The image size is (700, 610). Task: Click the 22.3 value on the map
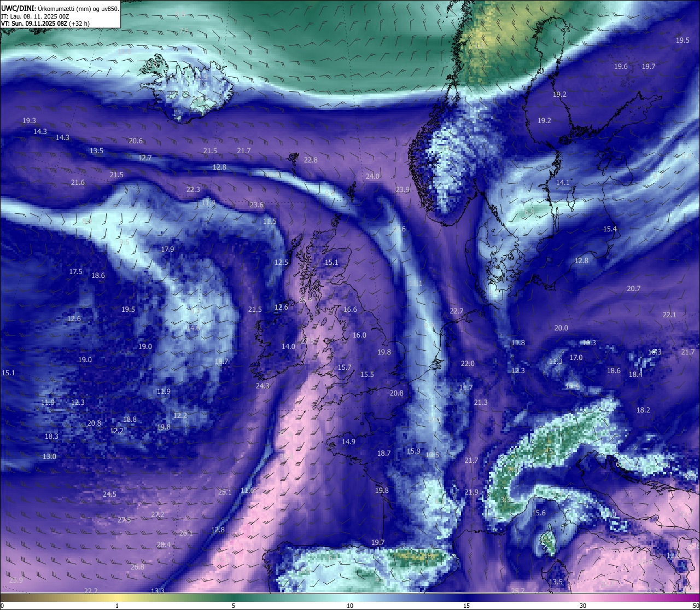pyautogui.click(x=193, y=190)
